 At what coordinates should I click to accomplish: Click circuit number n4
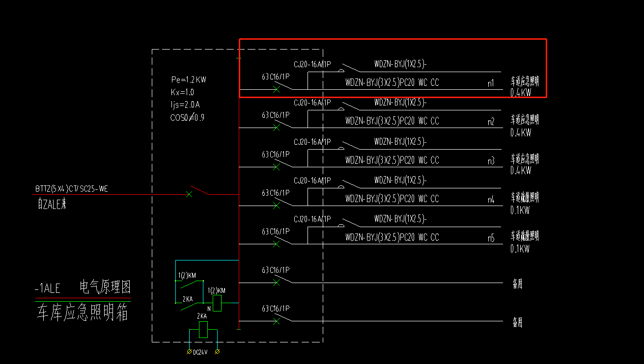[x=491, y=200]
